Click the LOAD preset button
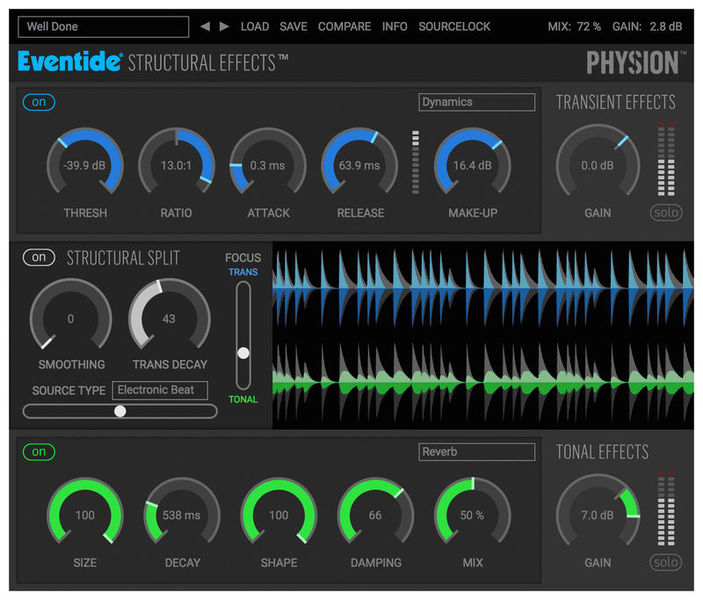 [x=255, y=26]
